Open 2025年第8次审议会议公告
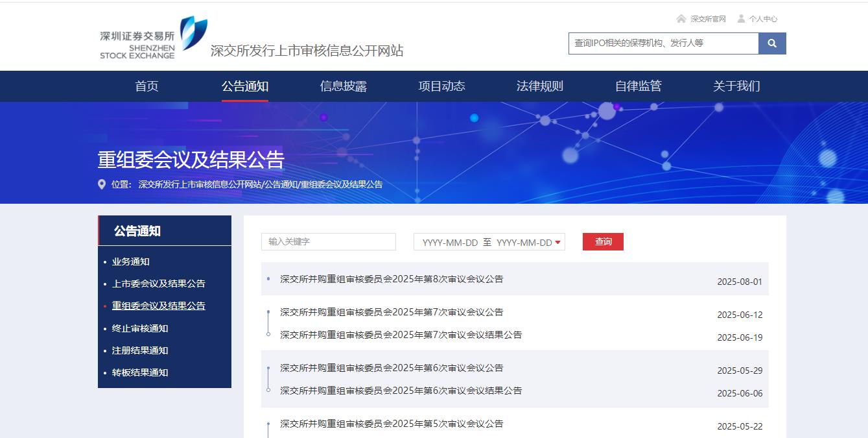 click(392, 279)
